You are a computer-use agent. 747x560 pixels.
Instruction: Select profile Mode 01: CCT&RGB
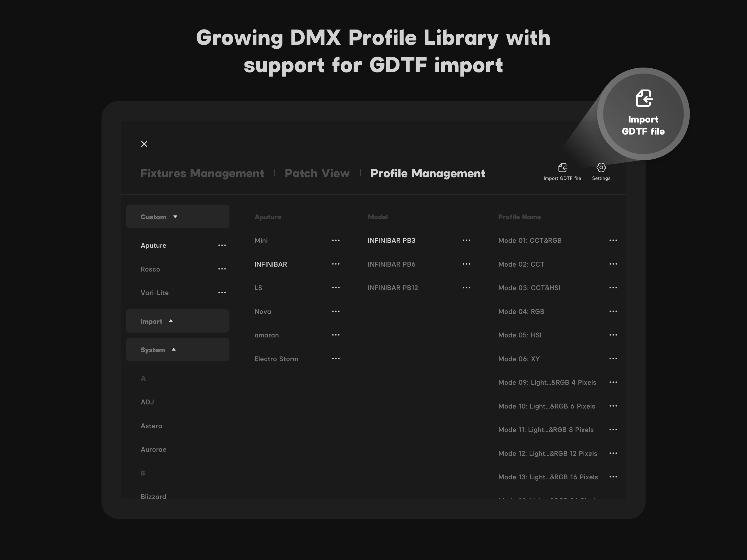(530, 240)
